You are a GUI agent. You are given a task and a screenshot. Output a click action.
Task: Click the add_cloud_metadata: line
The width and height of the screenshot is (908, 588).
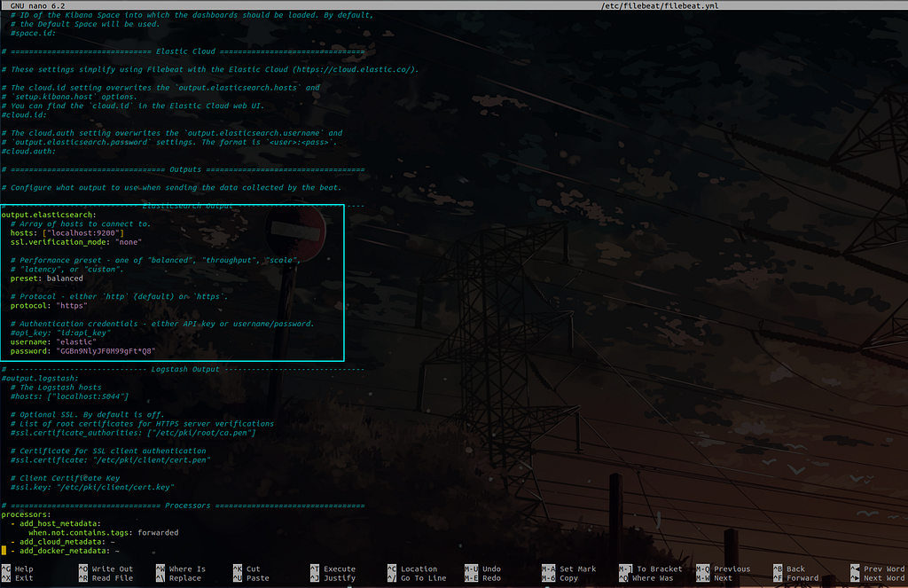(63, 542)
